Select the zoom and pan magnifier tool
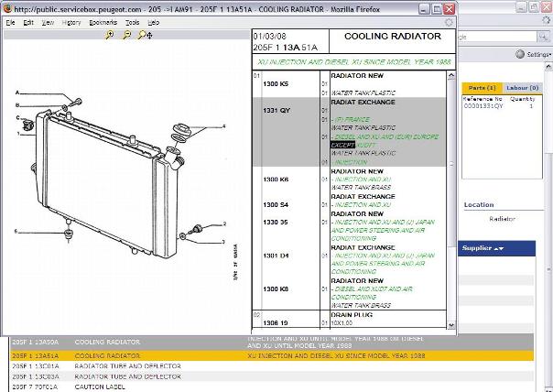The image size is (553, 392). point(145,35)
